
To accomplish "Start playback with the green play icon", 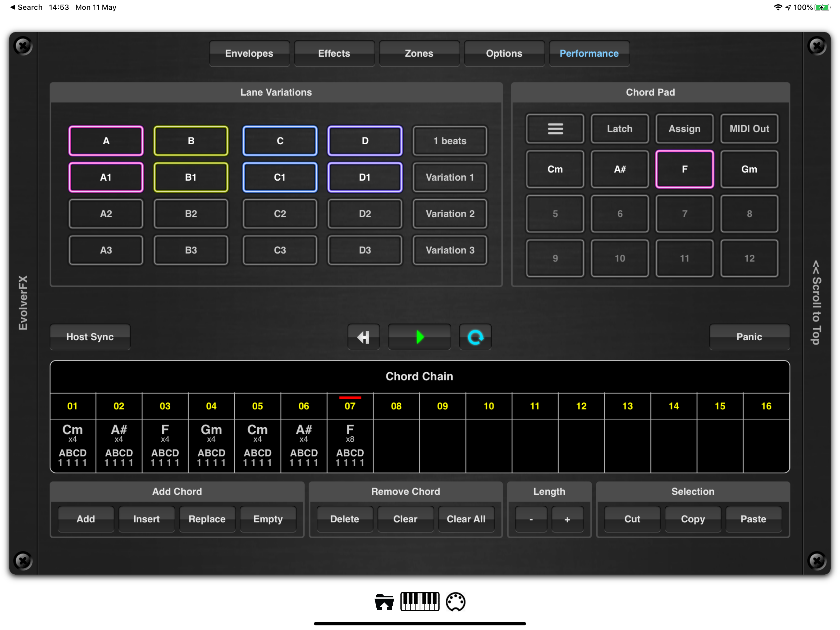I will 419,337.
